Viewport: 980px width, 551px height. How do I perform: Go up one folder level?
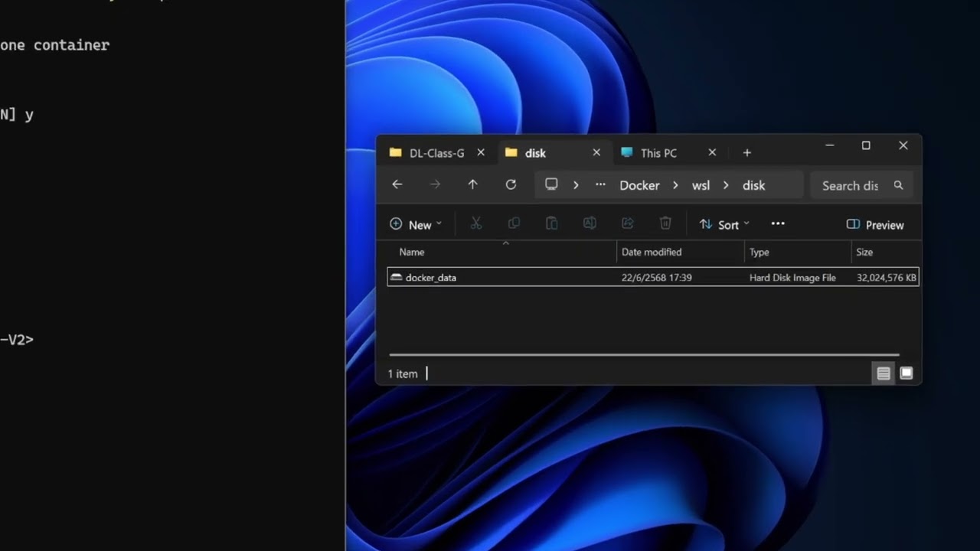coord(472,184)
